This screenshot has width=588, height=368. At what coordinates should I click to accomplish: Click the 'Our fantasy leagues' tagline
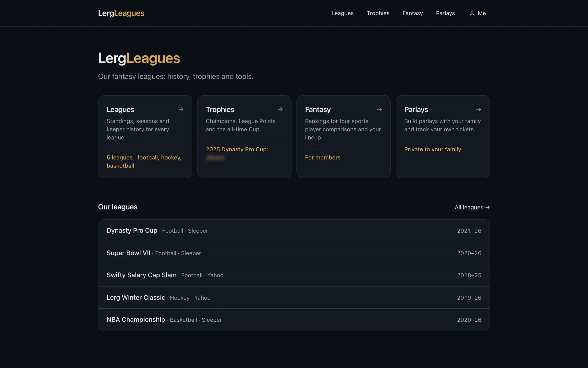click(x=176, y=77)
